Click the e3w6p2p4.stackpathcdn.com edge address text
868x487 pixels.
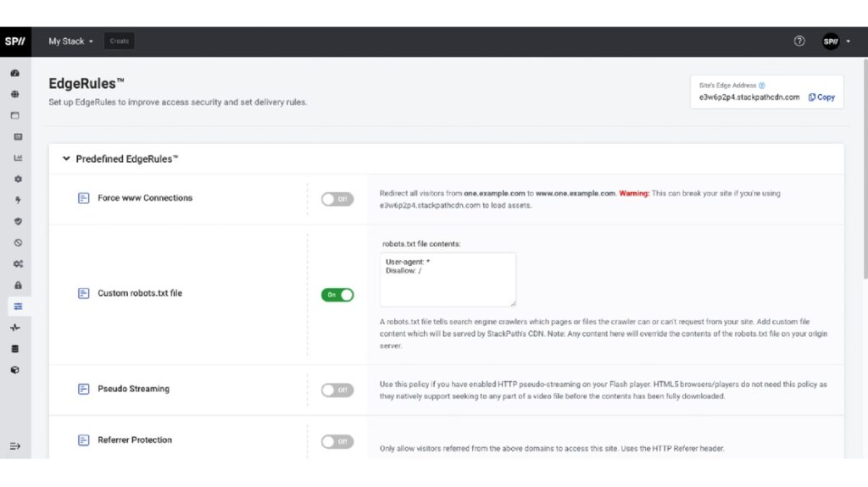pyautogui.click(x=749, y=97)
